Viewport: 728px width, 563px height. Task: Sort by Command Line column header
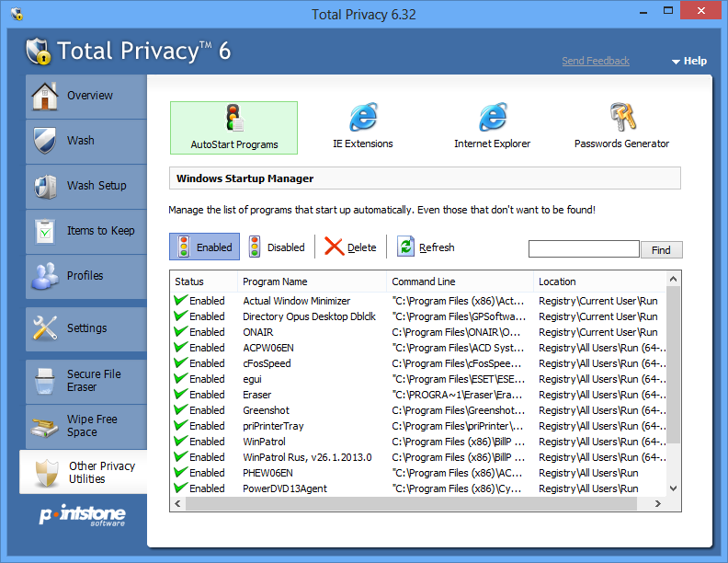coord(460,281)
